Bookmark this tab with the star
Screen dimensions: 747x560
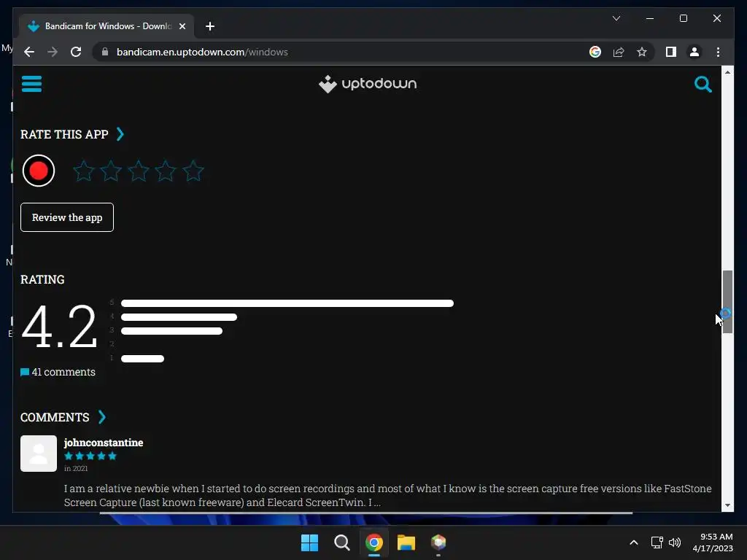[642, 52]
